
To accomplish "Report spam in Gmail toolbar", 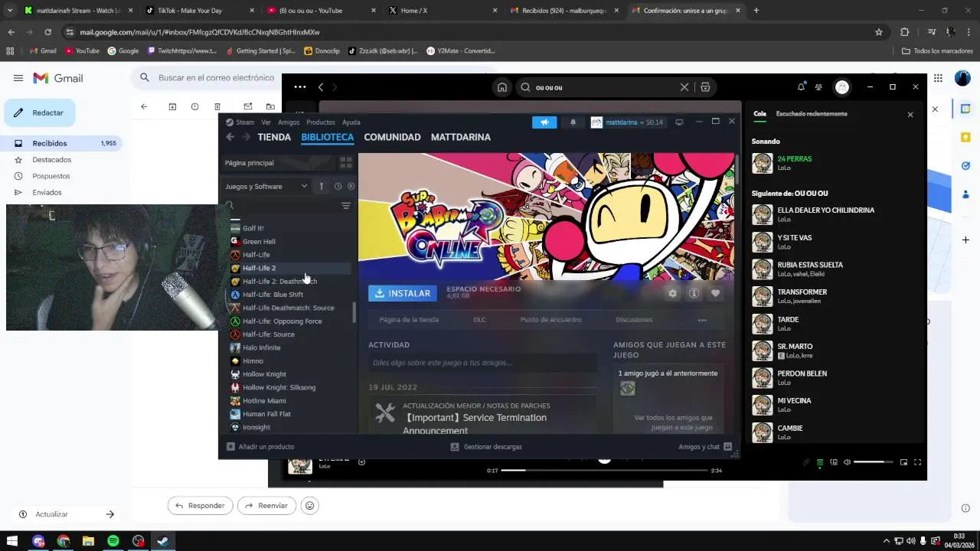I will (x=194, y=106).
